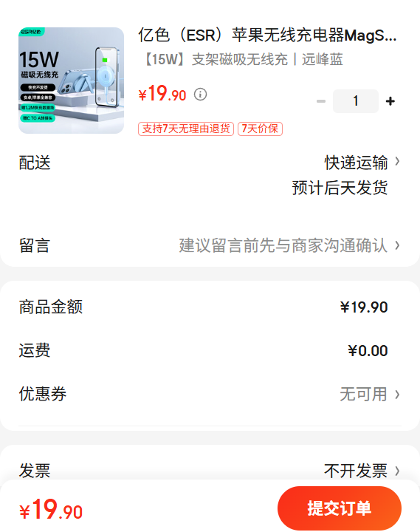This screenshot has width=420, height=532.
Task: Open 不开发票 invoice option
Action: pos(356,471)
